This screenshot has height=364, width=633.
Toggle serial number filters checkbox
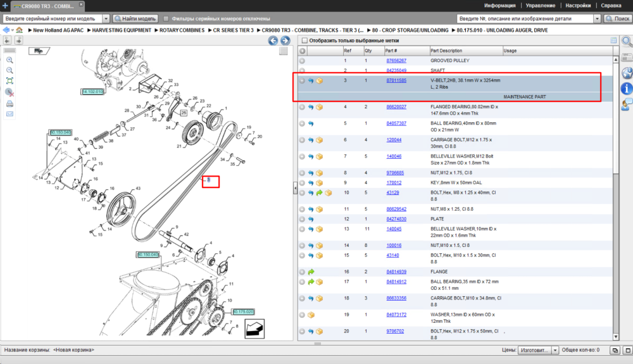click(x=166, y=18)
